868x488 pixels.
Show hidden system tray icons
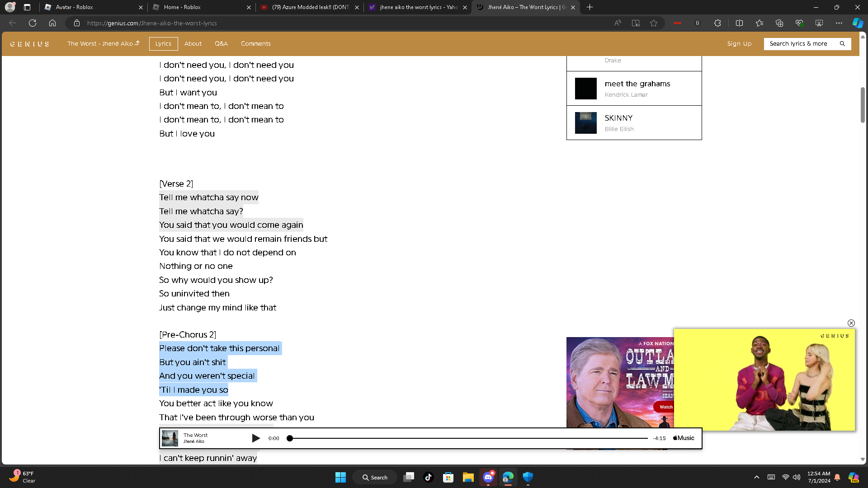(x=757, y=477)
